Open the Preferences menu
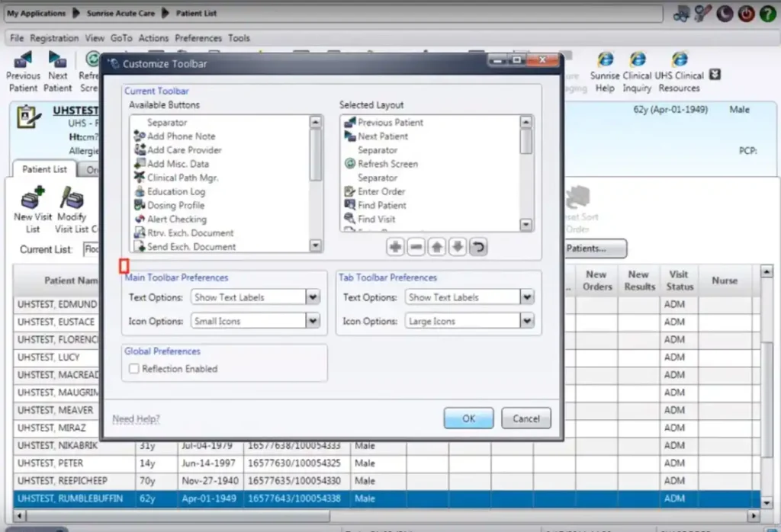The image size is (781, 532). click(198, 37)
